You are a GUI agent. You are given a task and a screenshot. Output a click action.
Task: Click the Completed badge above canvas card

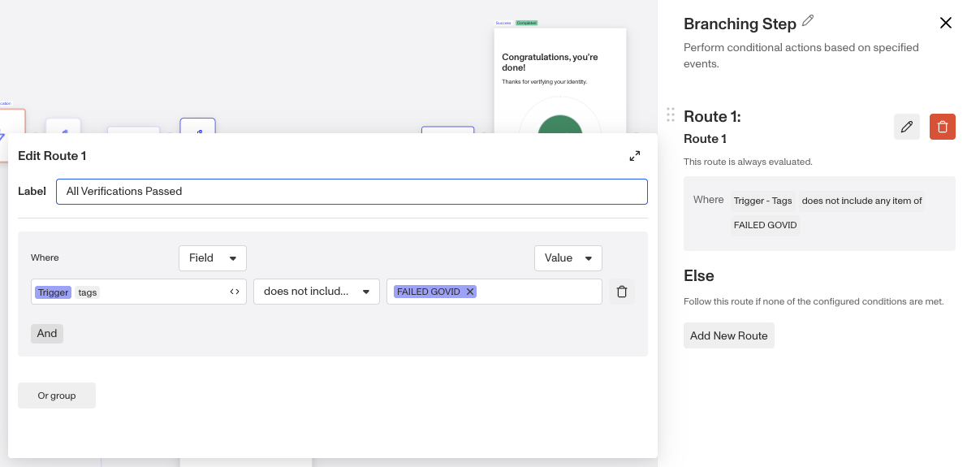(526, 23)
